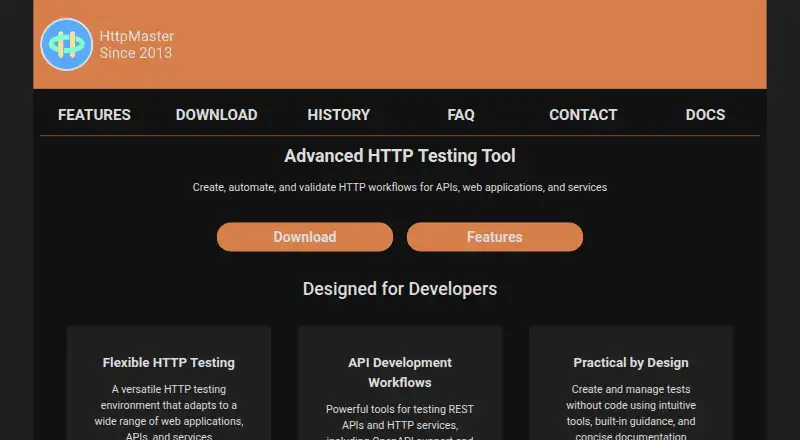Viewport: 800px width, 440px height.
Task: Open the HISTORY navigation item
Action: click(x=339, y=115)
